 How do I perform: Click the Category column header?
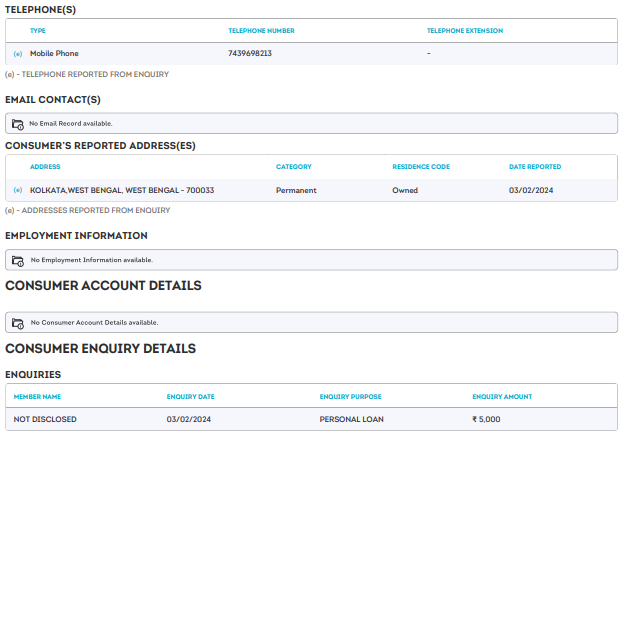pos(294,167)
